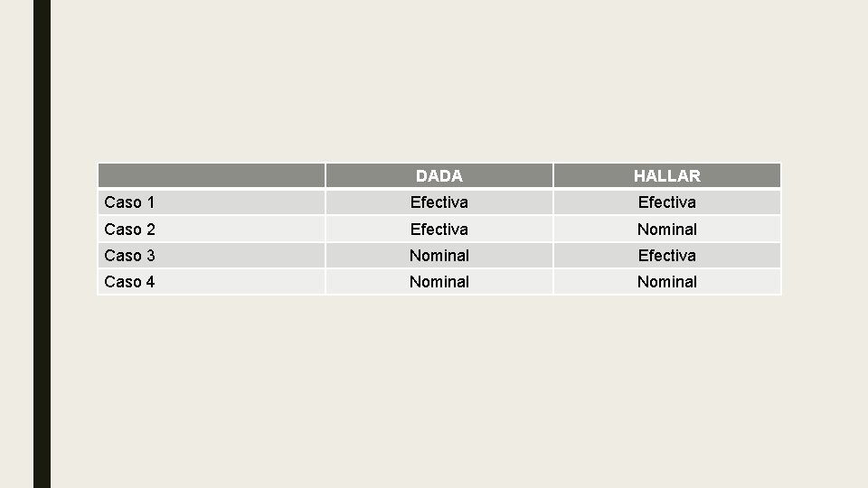Click Caso 1's Efectiva cell under HALLAR
The width and height of the screenshot is (868, 488).
[667, 202]
